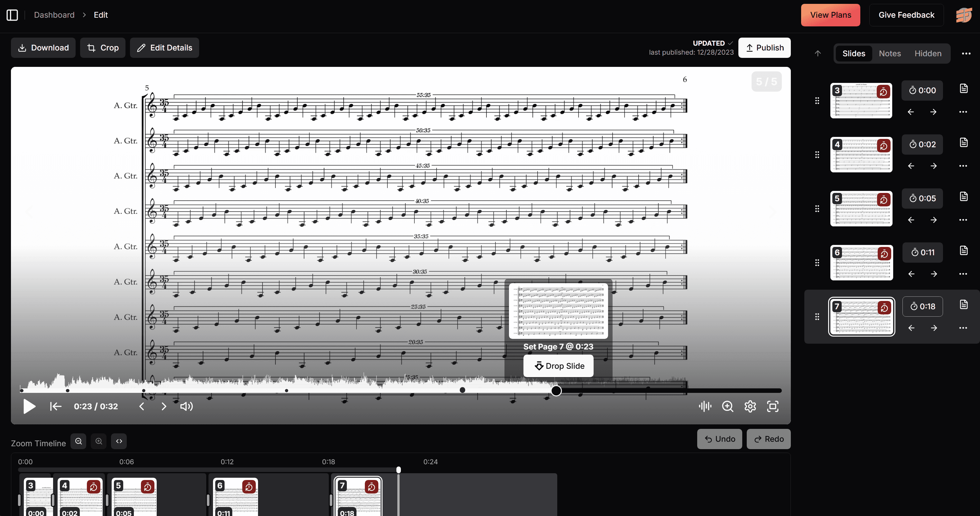Mute audio using the speaker icon
Image resolution: width=980 pixels, height=516 pixels.
tap(186, 406)
